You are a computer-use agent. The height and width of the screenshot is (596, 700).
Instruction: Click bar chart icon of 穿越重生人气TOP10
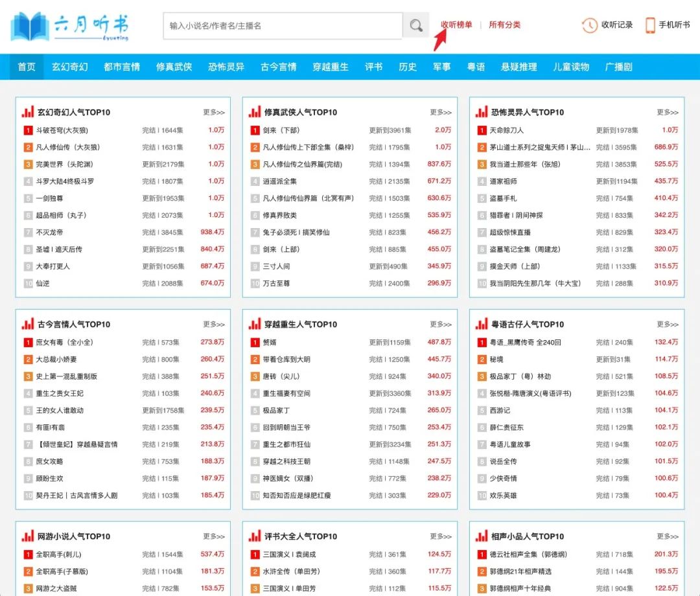click(255, 324)
